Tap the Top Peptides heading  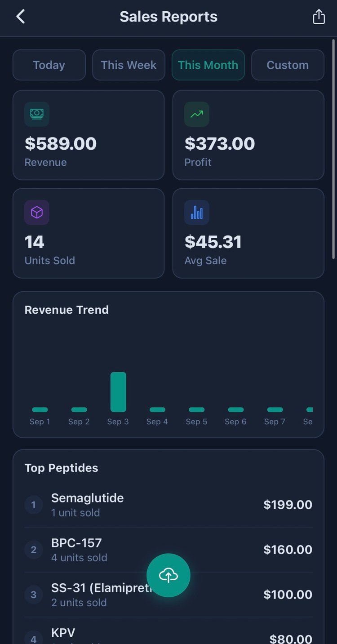(x=61, y=468)
